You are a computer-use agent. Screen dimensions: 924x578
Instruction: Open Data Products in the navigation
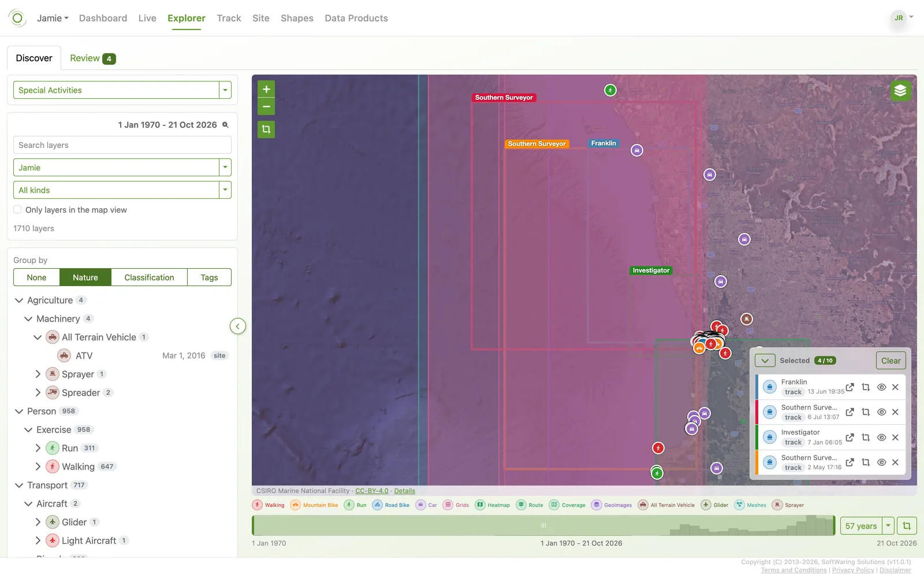click(x=356, y=18)
